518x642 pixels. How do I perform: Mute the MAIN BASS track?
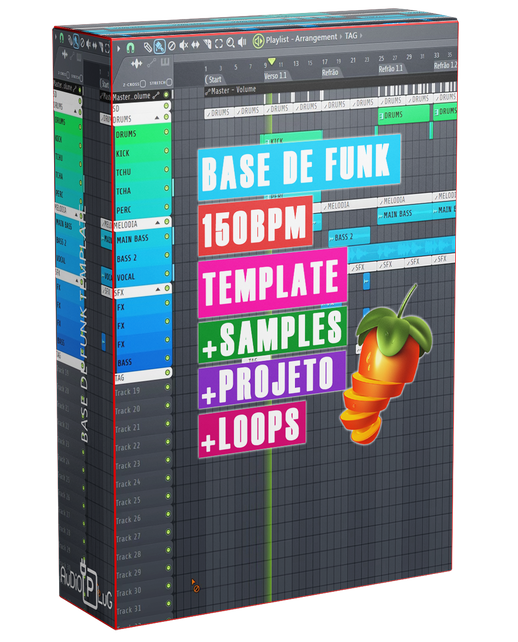[x=167, y=237]
